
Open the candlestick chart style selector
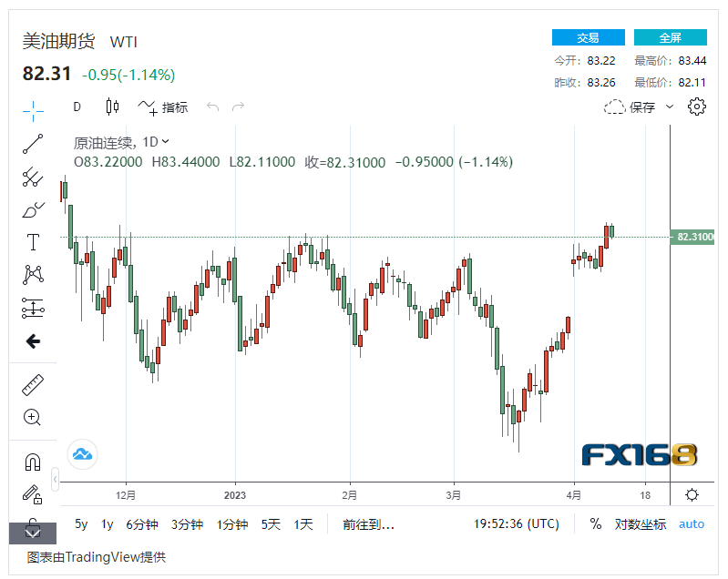pyautogui.click(x=112, y=107)
